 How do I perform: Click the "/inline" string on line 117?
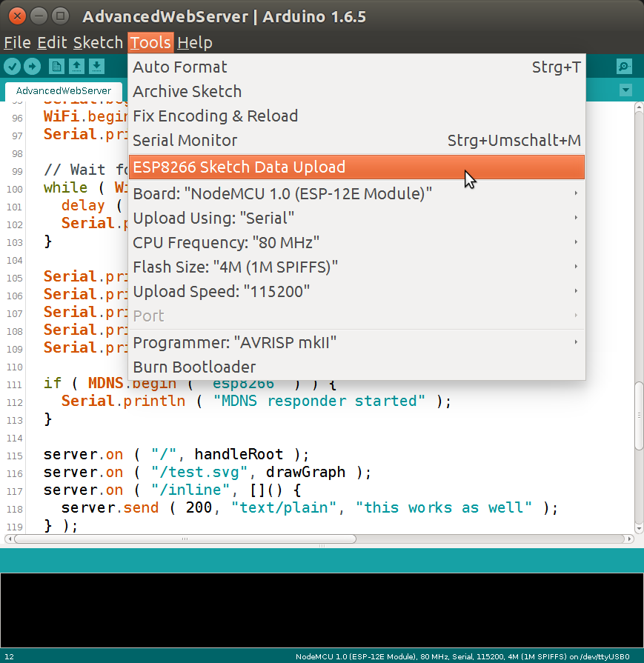[x=190, y=490]
